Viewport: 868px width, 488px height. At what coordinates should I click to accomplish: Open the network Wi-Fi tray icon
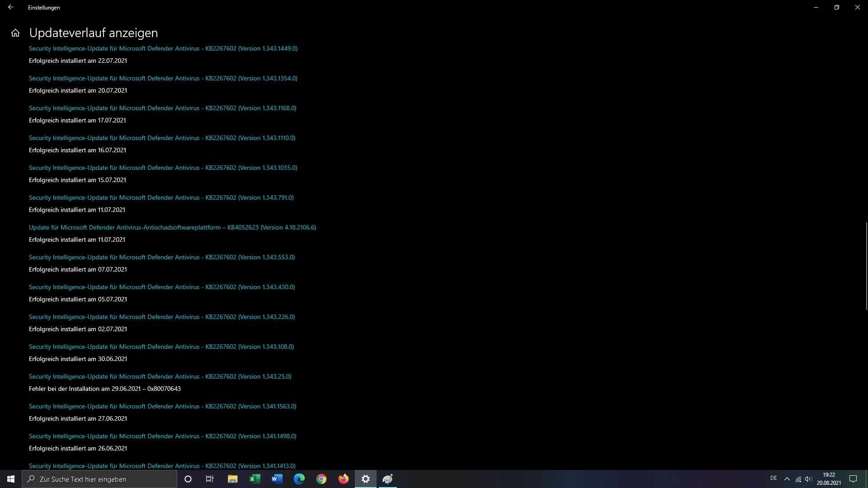pyautogui.click(x=798, y=479)
